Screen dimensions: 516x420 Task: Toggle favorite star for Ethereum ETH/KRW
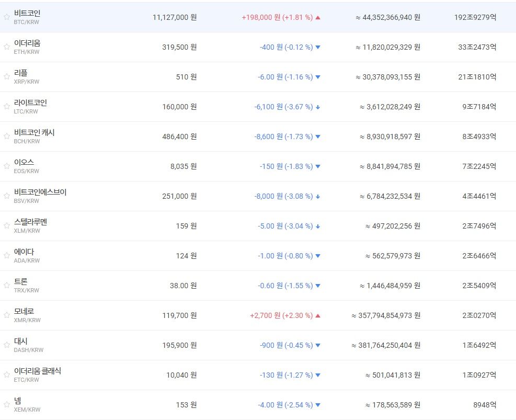[6, 47]
